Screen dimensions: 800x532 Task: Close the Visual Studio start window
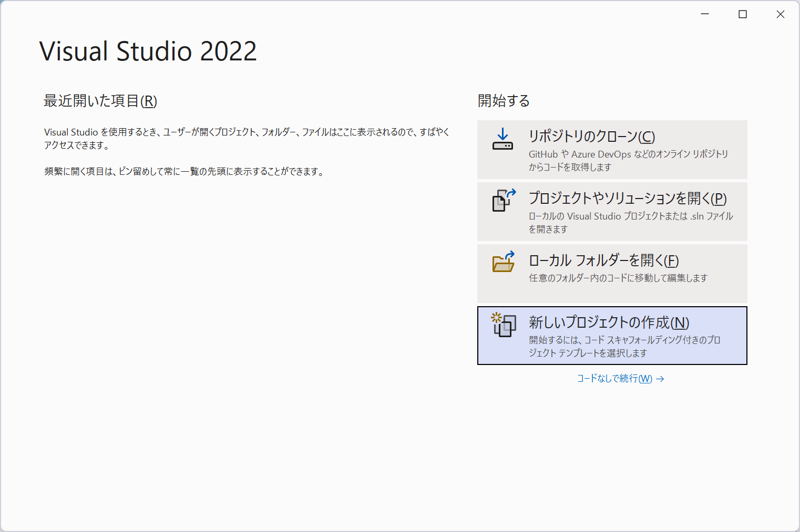(781, 14)
